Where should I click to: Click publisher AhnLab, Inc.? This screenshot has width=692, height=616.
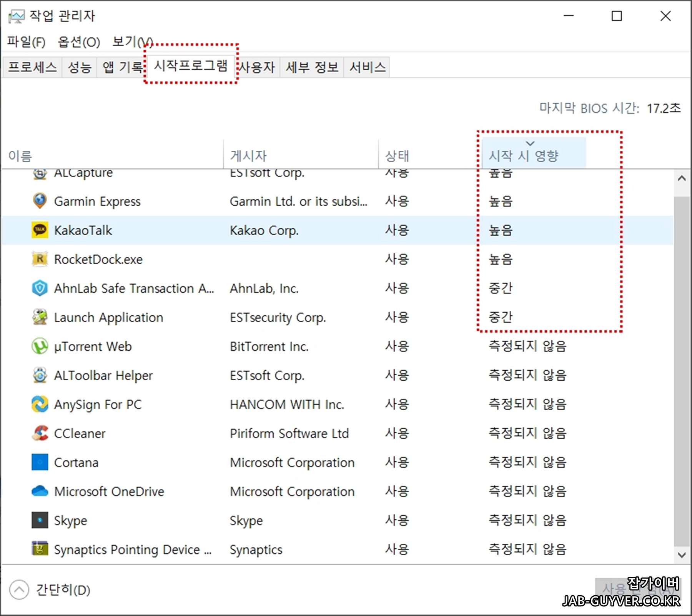(x=264, y=288)
